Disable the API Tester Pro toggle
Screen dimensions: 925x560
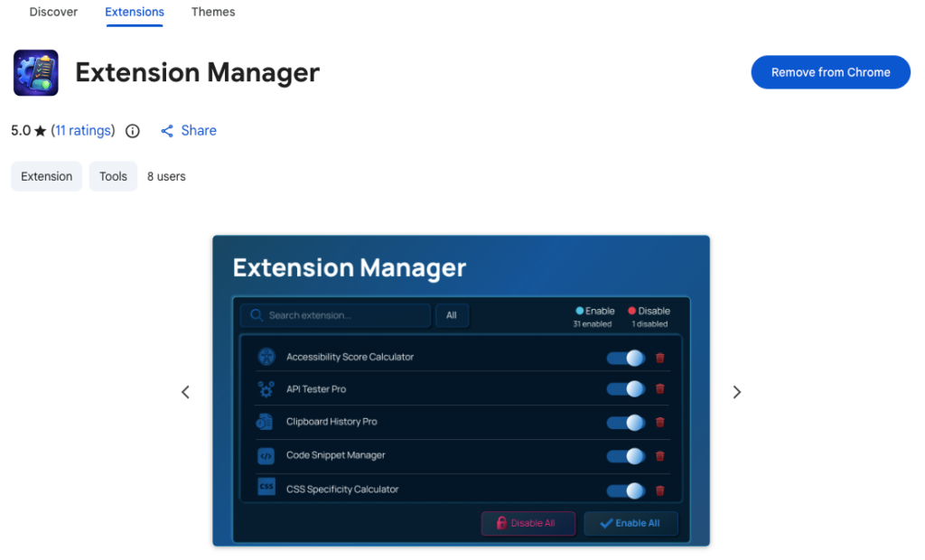tap(625, 389)
